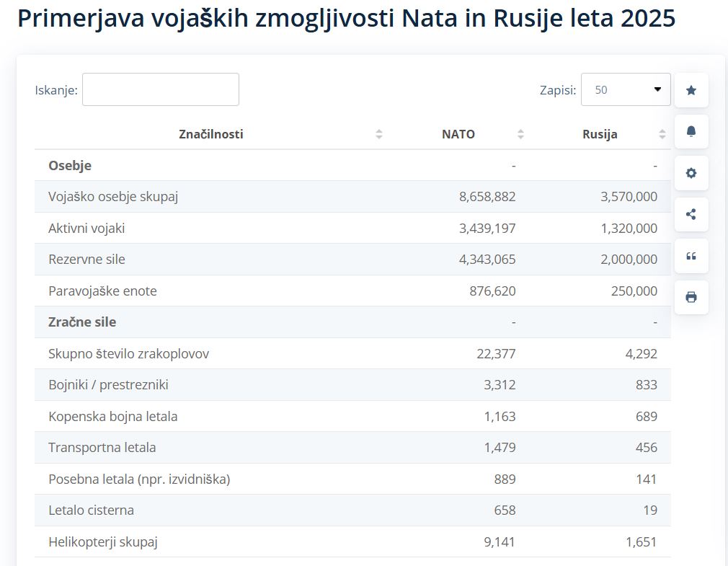Select Posebna letala (npr. izvidniška) label
728x566 pixels.
tap(139, 479)
